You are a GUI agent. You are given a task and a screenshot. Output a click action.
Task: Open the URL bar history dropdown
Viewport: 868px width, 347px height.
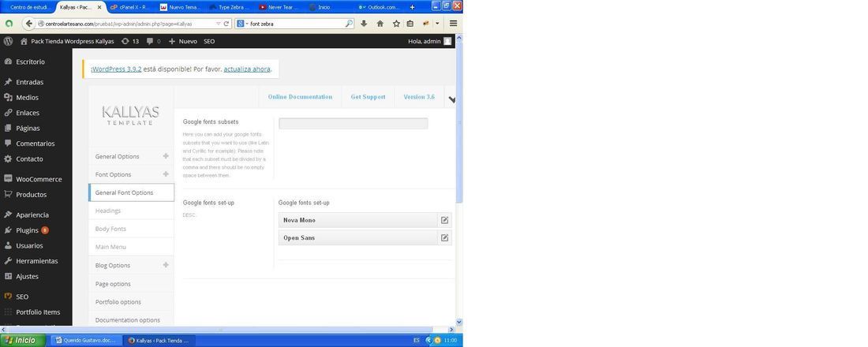click(218, 24)
